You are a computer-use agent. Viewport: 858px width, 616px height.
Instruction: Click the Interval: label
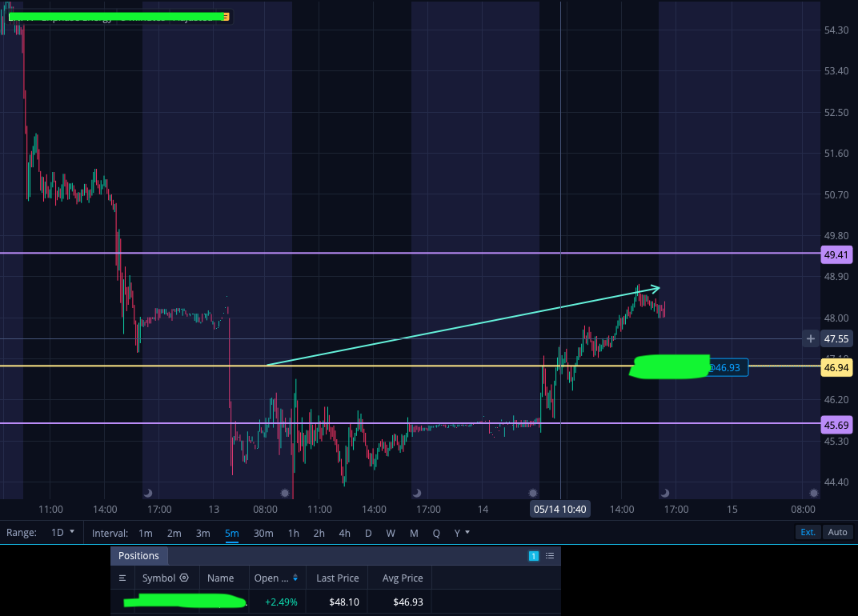coord(110,534)
